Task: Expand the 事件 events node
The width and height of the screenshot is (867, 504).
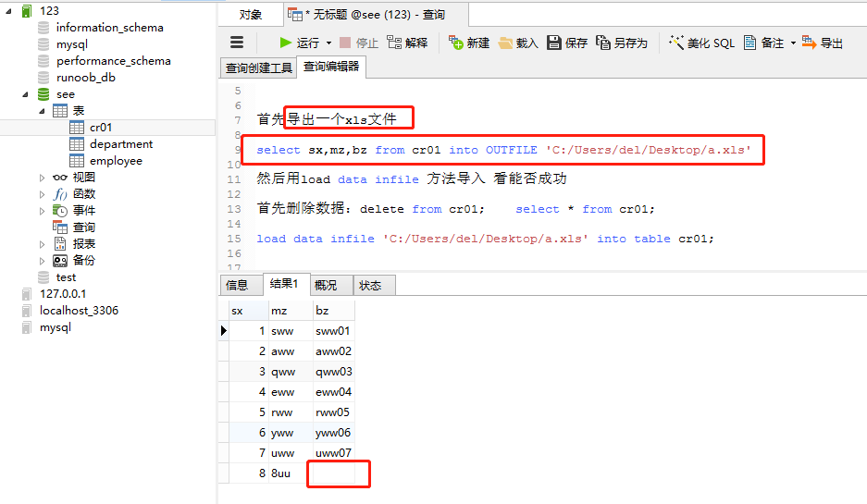Action: pyautogui.click(x=42, y=211)
